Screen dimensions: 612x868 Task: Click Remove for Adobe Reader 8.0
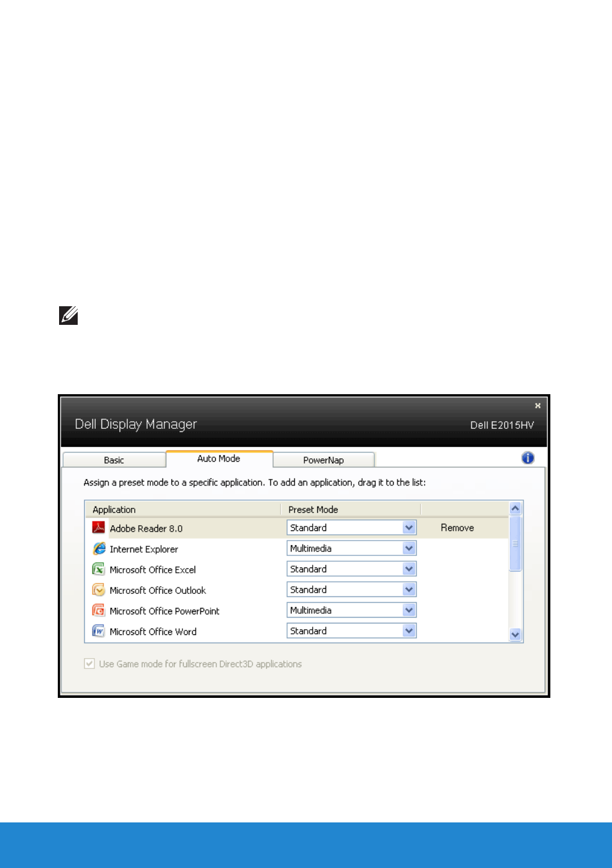pos(457,528)
